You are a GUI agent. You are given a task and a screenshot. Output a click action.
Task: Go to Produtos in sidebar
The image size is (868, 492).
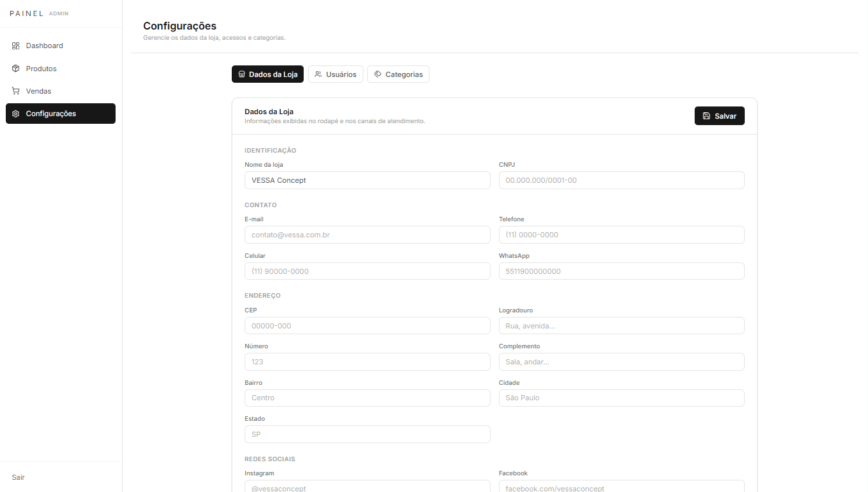60,69
